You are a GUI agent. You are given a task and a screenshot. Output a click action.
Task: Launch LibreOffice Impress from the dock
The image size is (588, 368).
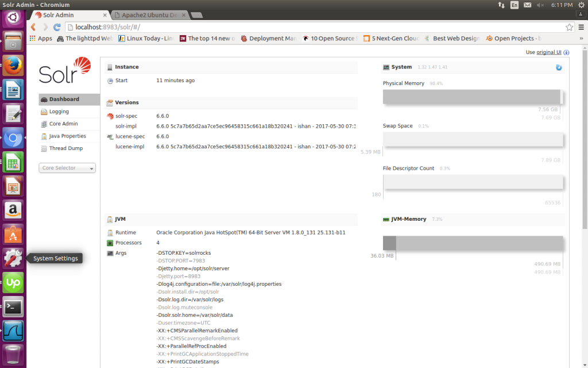coord(13,186)
